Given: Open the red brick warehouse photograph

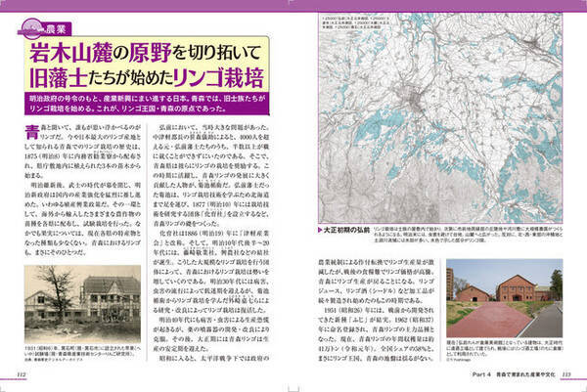Looking at the screenshot, I should (504, 298).
